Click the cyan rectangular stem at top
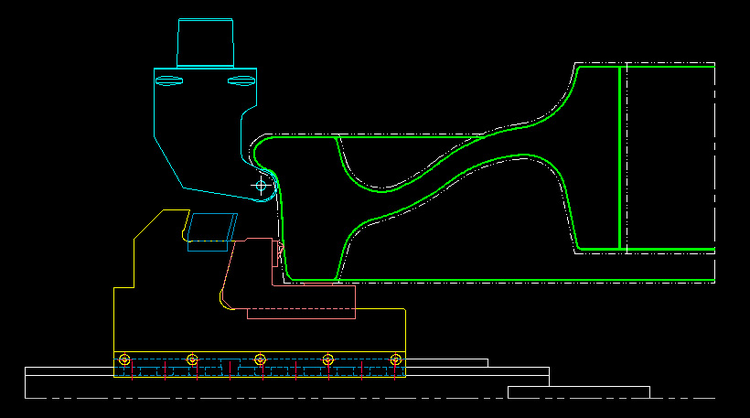This screenshot has width=750, height=418. [205, 43]
